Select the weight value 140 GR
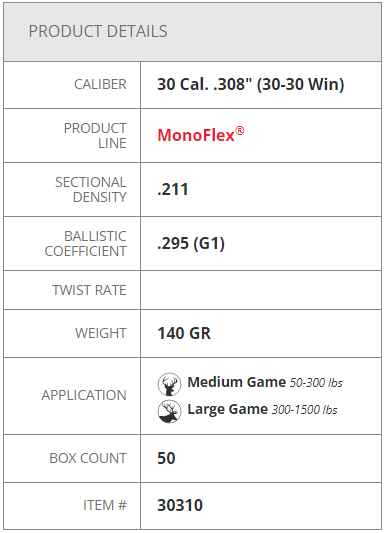385x533 pixels. tap(184, 333)
